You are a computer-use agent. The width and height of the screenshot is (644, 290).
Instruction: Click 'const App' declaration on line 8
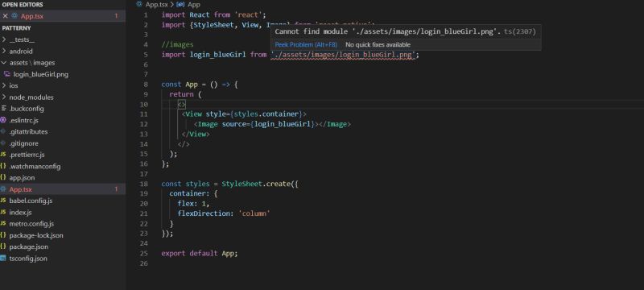tap(180, 85)
